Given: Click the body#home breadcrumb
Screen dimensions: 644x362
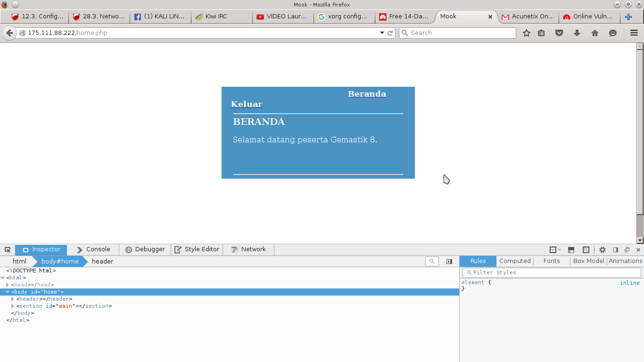Looking at the screenshot, I should click(x=60, y=262).
